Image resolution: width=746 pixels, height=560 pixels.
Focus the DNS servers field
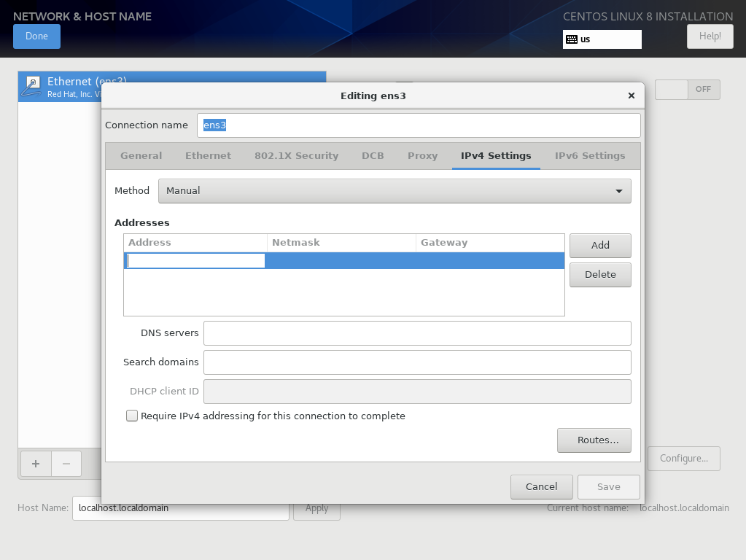tap(417, 333)
